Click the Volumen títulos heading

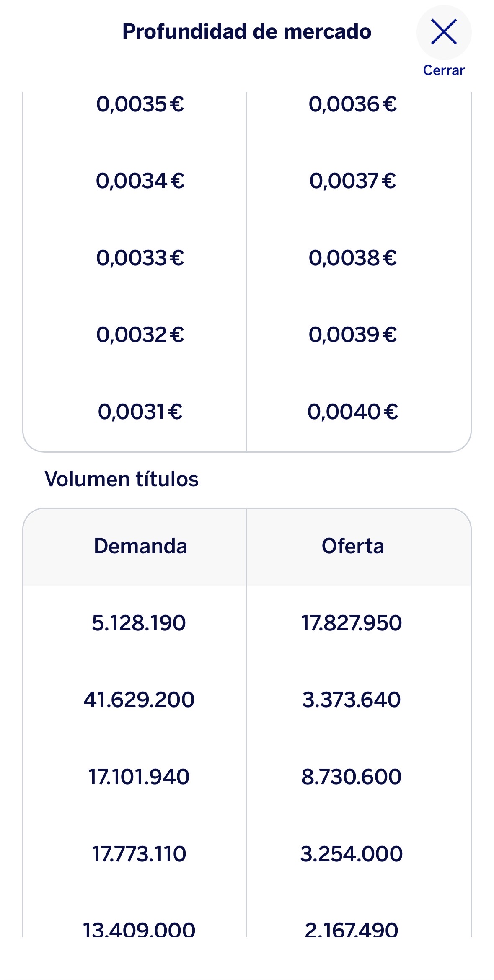pyautogui.click(x=122, y=479)
